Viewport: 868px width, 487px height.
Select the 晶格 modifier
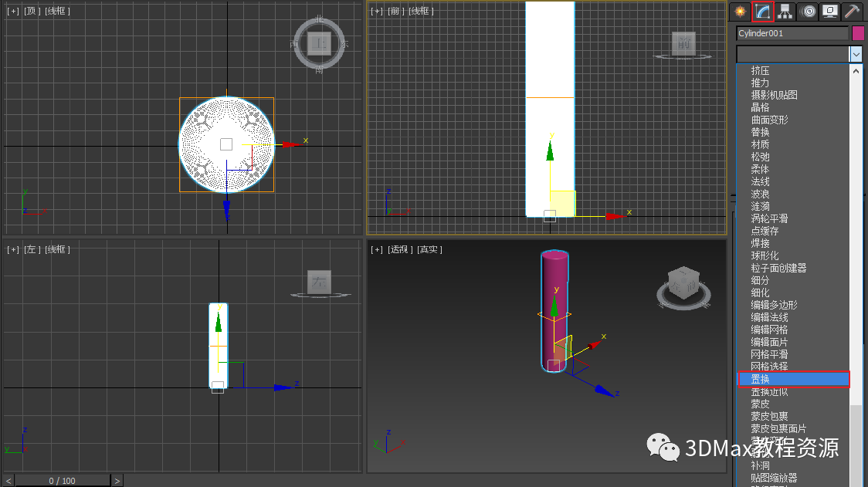point(760,107)
